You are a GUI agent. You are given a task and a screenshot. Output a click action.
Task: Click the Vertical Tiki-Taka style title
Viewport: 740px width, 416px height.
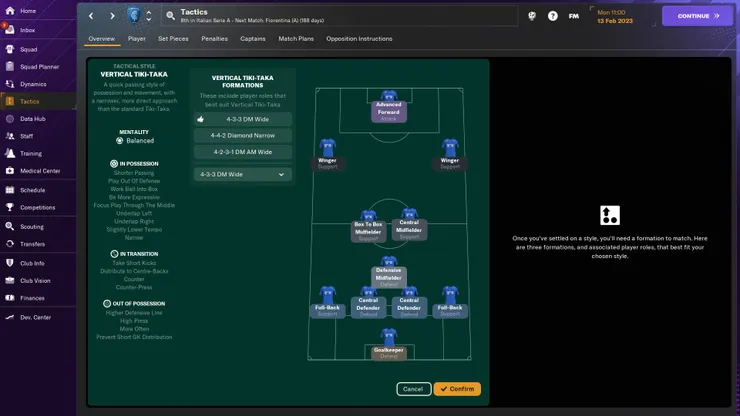point(134,74)
